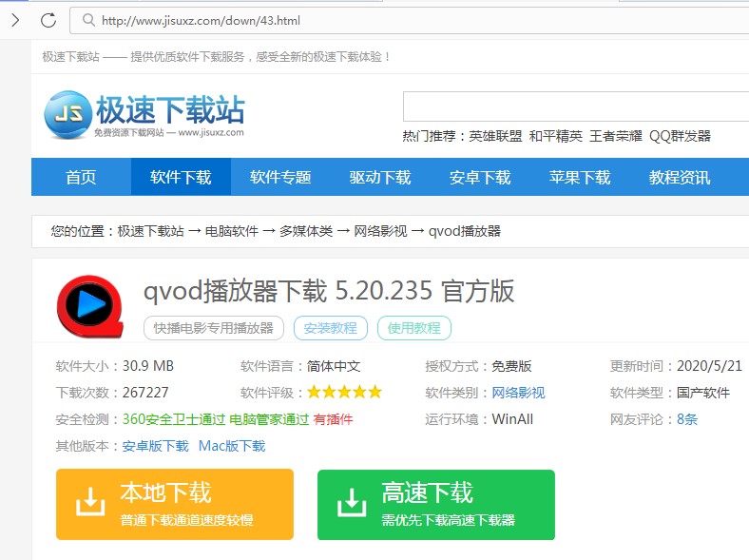Click the page reload icon
The image size is (749, 560).
[x=48, y=20]
